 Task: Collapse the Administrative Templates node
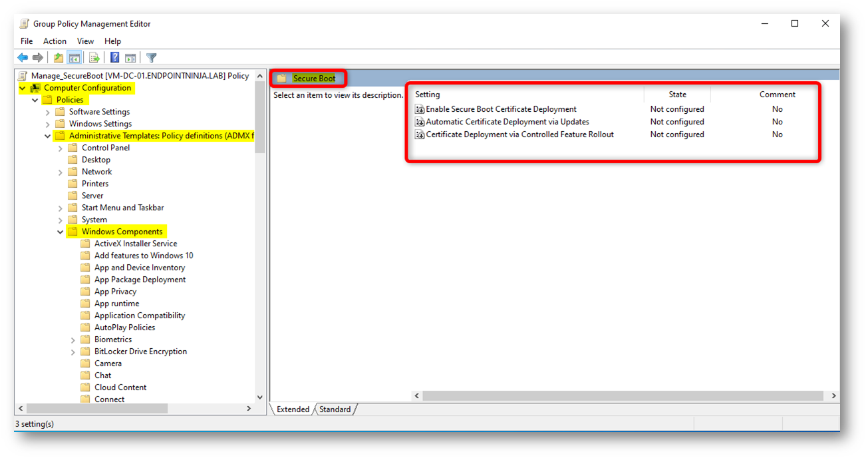coord(48,136)
